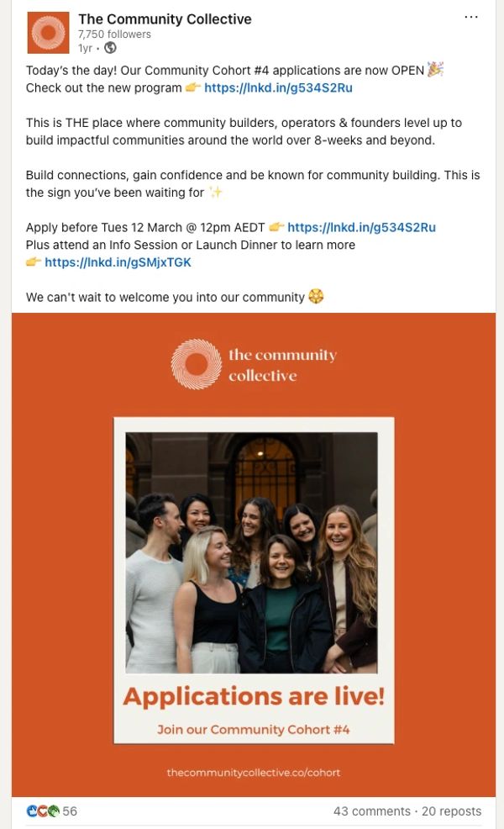Click the red love reaction icon
This screenshot has height=829, width=504.
[43, 811]
